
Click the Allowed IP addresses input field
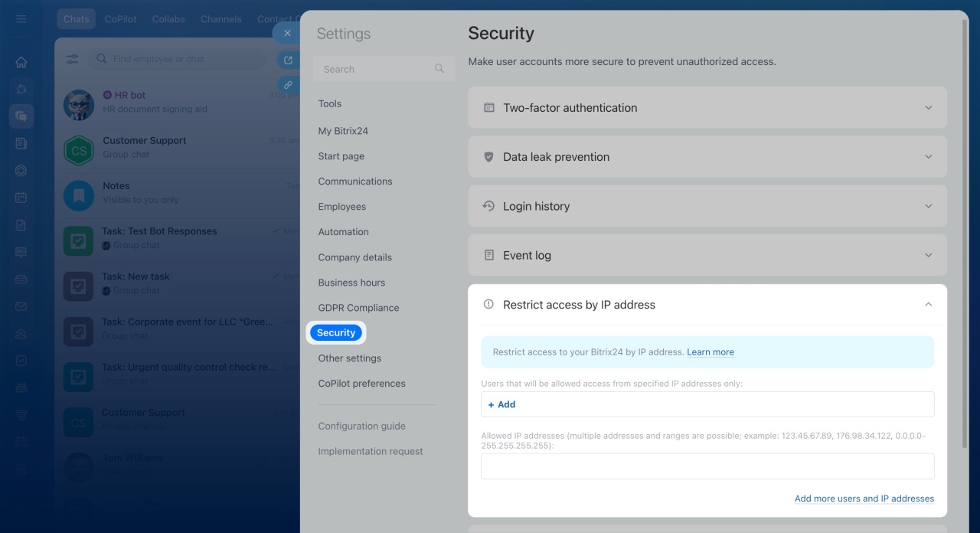[707, 466]
